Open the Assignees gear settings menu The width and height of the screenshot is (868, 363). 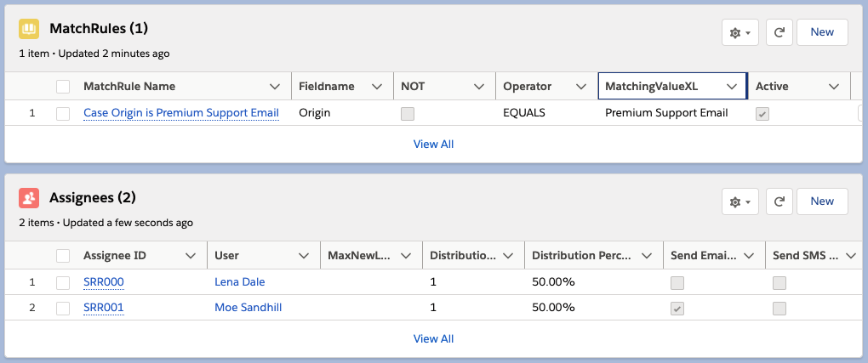740,202
